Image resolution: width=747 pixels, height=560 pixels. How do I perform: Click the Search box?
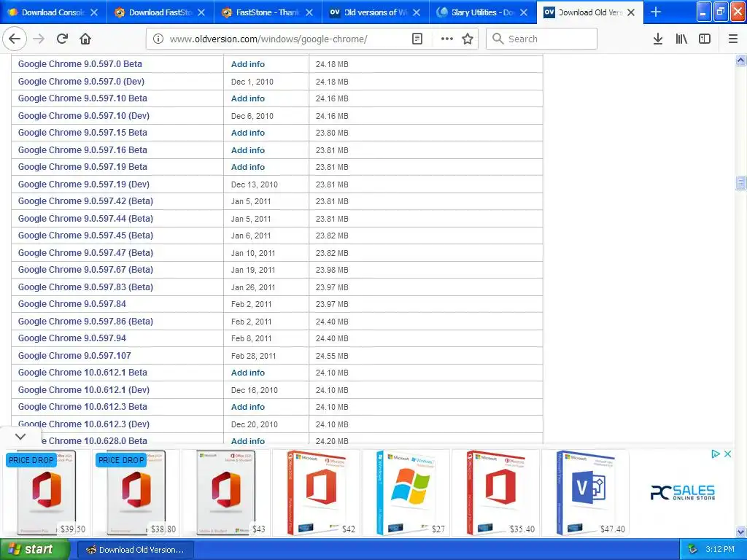(541, 39)
